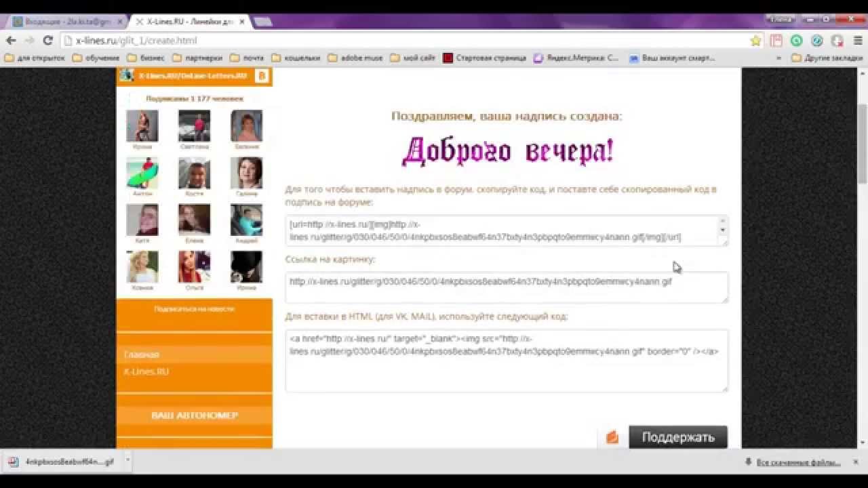Click the VK widget group avatar icon
This screenshot has width=868, height=488.
126,76
